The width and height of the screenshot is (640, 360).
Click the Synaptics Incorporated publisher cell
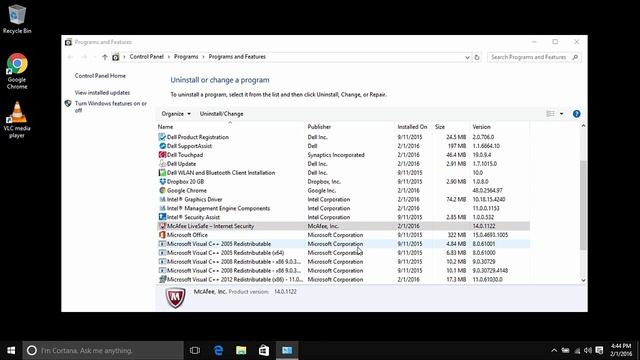tap(336, 155)
